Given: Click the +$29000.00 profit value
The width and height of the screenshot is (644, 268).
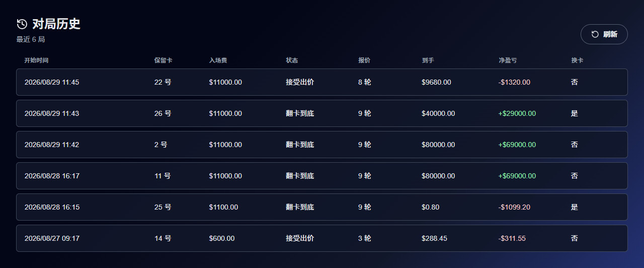Looking at the screenshot, I should tap(517, 113).
